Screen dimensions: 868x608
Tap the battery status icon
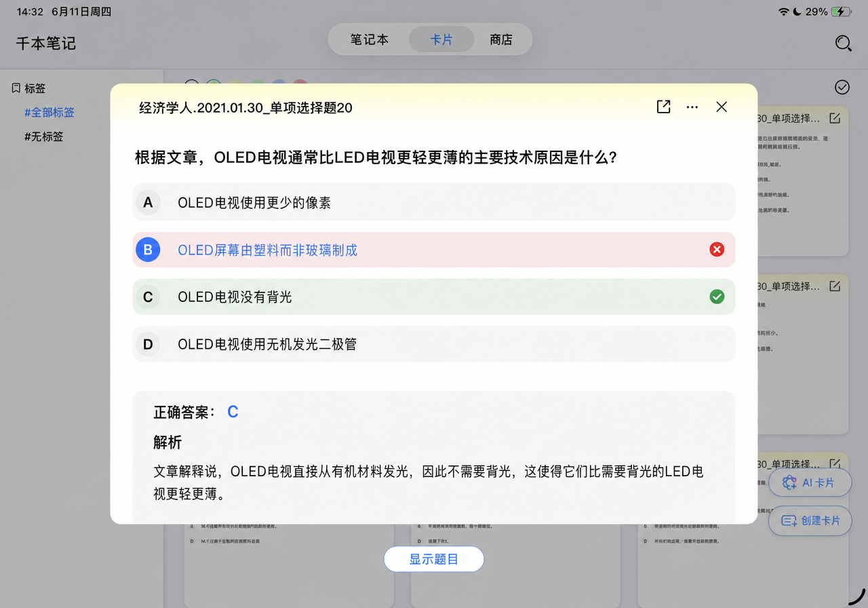841,12
